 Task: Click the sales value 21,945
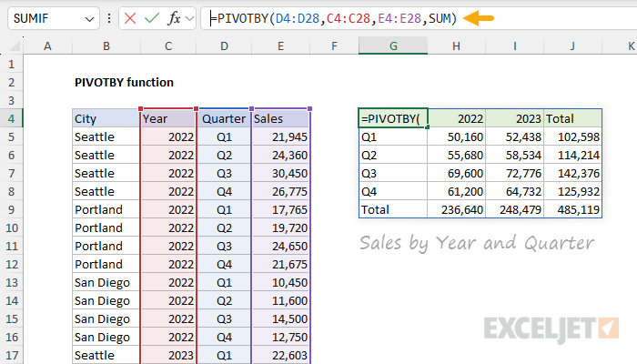coord(280,136)
